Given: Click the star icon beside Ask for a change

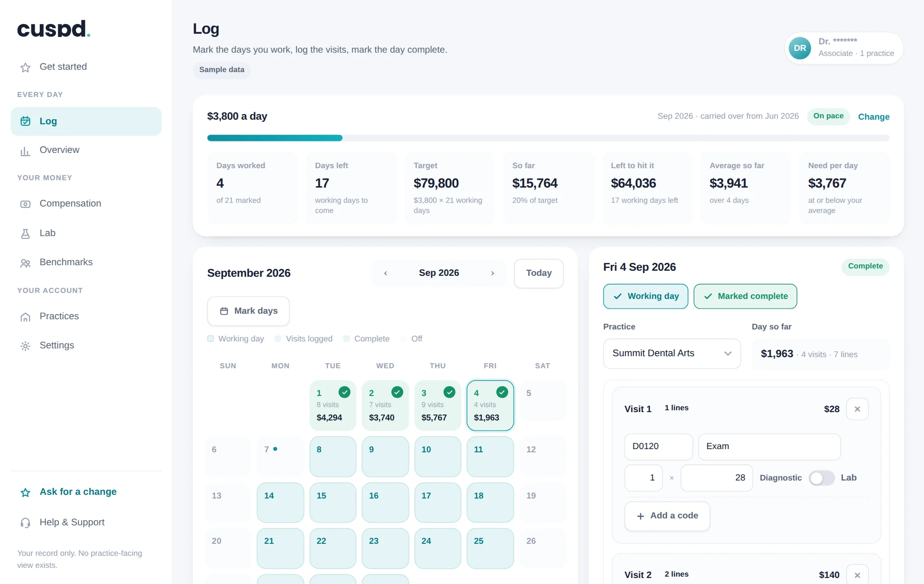Looking at the screenshot, I should point(25,493).
